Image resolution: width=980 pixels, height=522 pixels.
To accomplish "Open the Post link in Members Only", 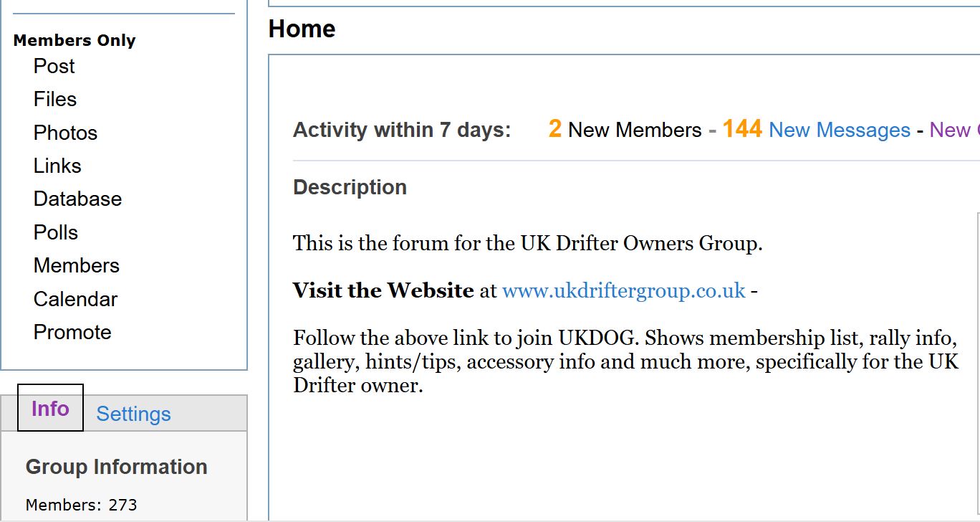I will (54, 66).
